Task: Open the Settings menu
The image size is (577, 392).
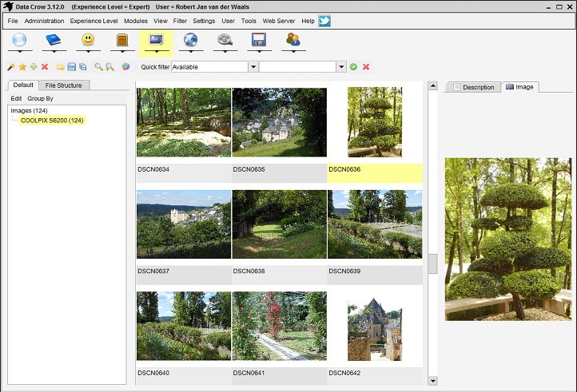Action: pos(204,21)
